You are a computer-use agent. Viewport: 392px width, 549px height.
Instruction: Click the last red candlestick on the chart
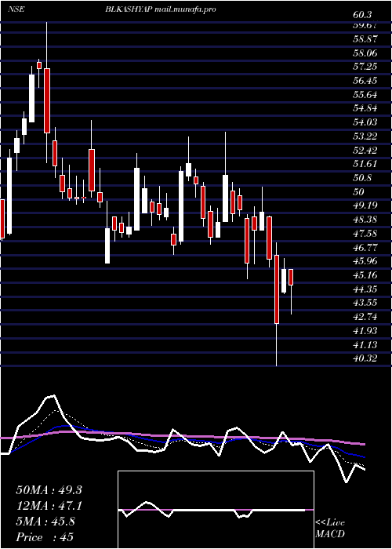291,277
